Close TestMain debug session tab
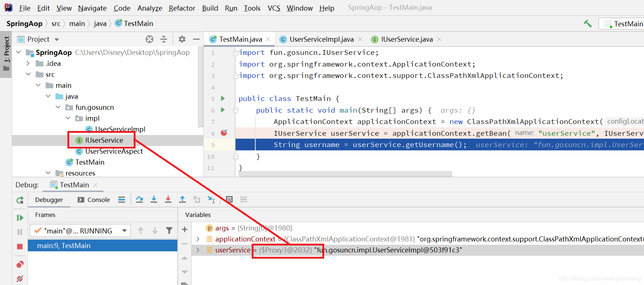 (95, 185)
